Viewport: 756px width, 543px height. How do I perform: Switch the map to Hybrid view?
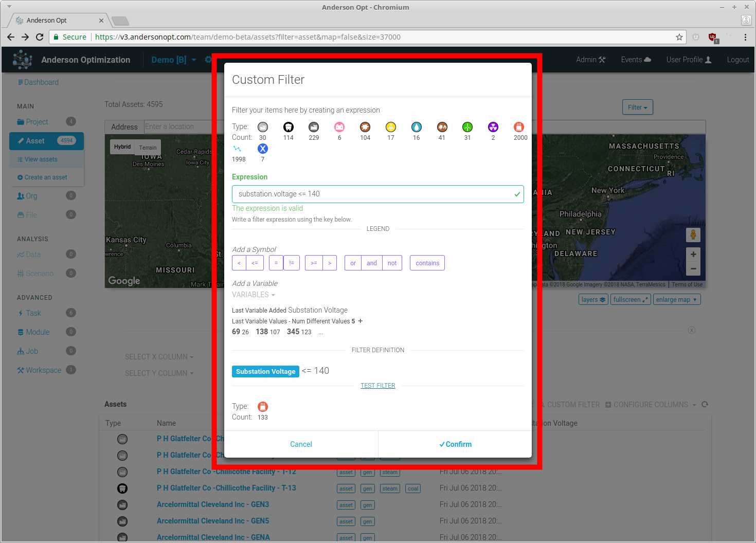coord(122,147)
